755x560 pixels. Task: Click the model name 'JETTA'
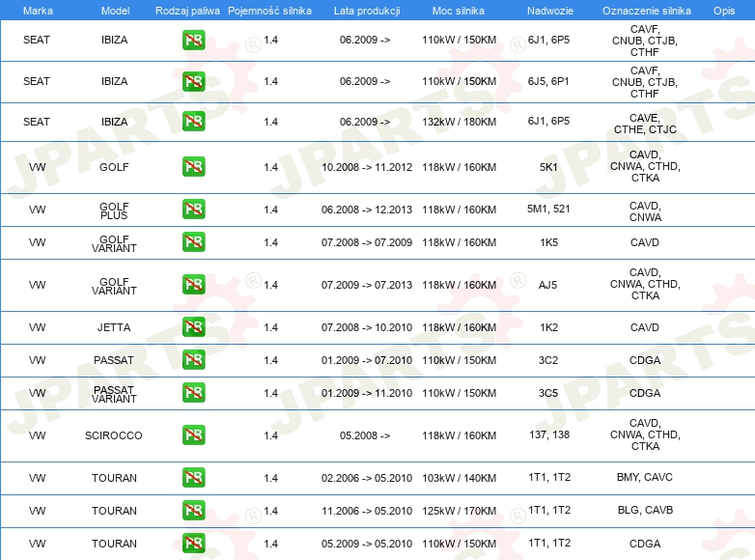(114, 327)
